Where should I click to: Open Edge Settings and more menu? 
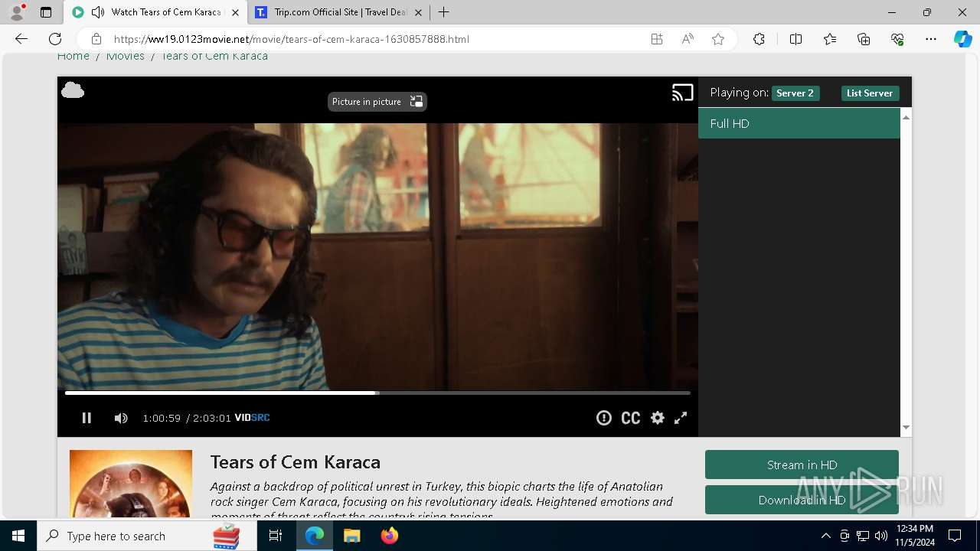[x=931, y=39]
